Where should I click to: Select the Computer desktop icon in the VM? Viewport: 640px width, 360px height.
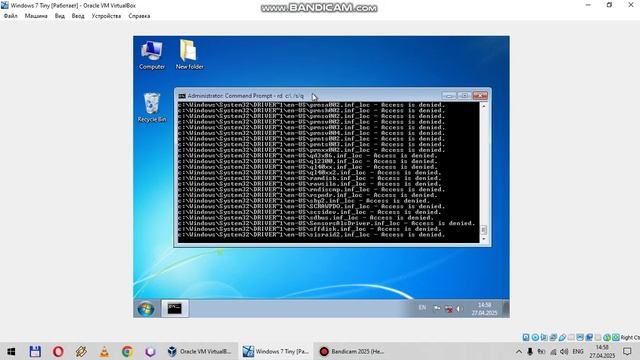point(152,55)
